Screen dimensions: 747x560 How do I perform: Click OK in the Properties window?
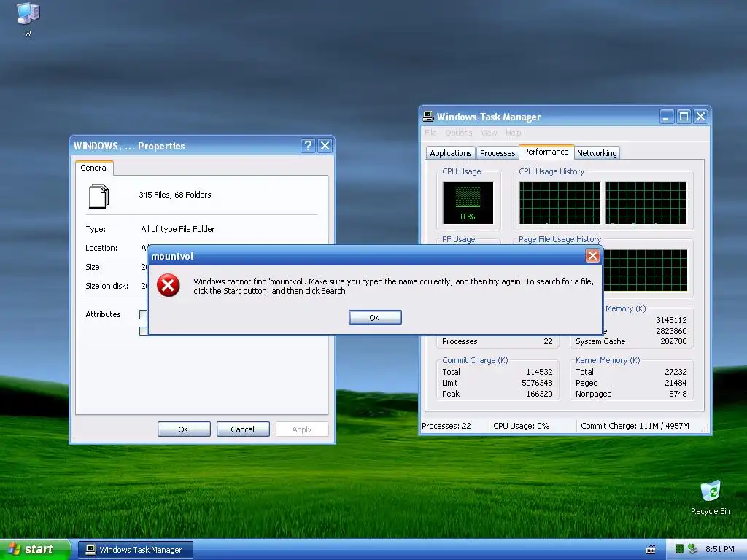(183, 429)
